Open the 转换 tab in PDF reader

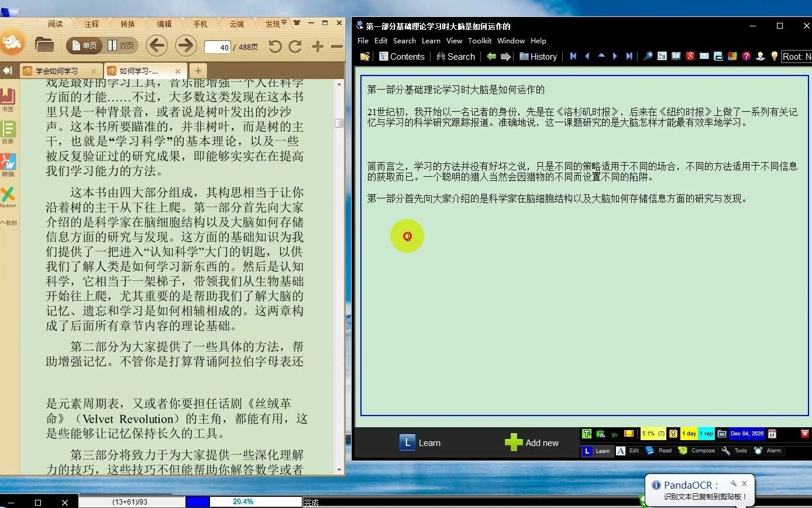coord(128,24)
